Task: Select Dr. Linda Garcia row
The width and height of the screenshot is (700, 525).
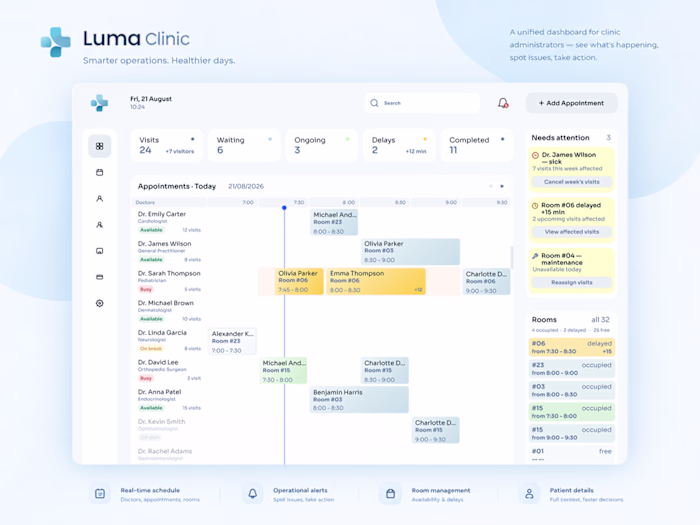Action: pyautogui.click(x=169, y=340)
